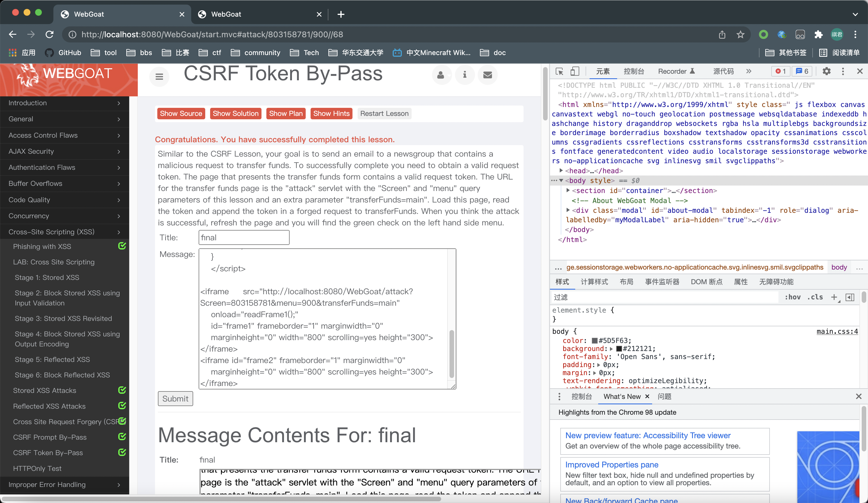This screenshot has height=503, width=868.
Task: Bookmark this page with the star icon
Action: point(740,34)
